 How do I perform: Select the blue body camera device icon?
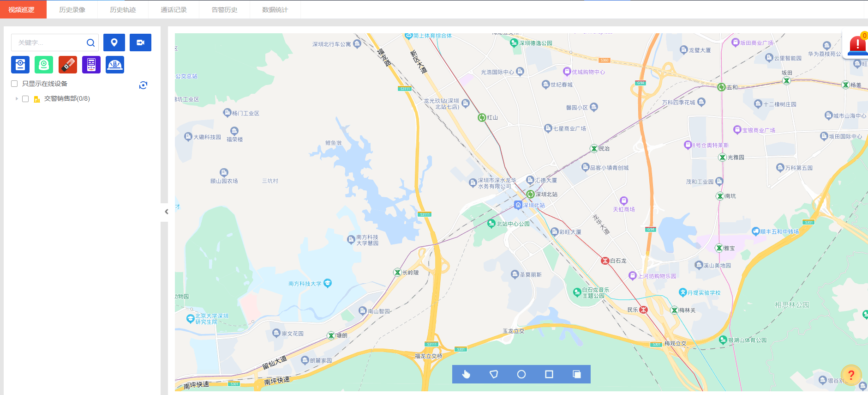(20, 65)
